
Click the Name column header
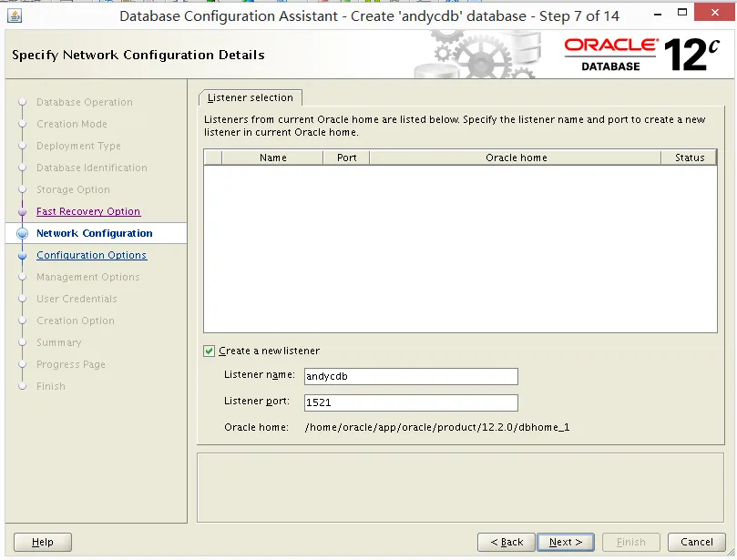[x=272, y=158]
